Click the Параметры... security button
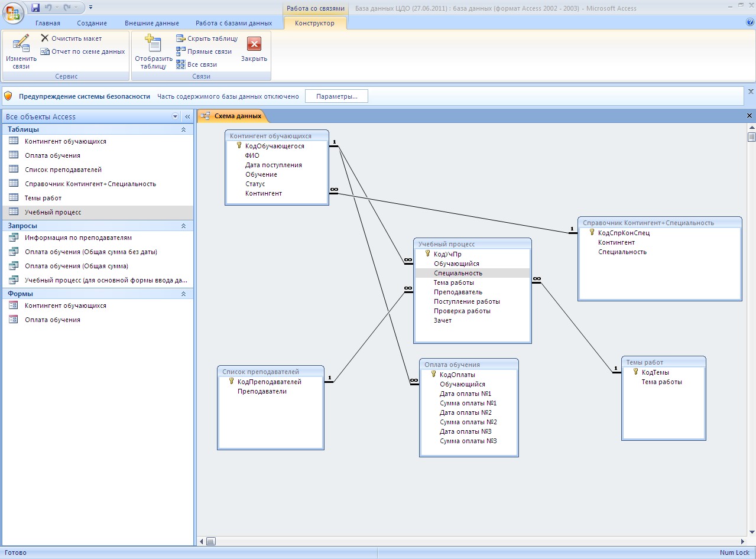 click(336, 96)
